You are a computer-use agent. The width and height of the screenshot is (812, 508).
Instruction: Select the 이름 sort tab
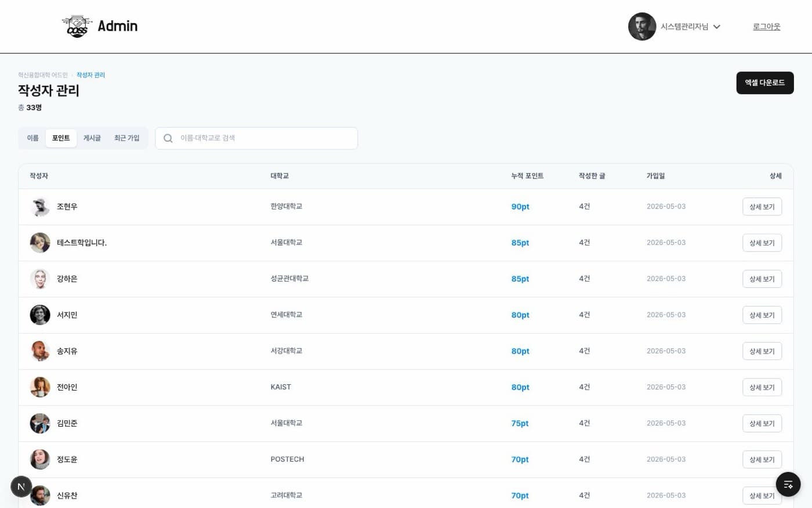pos(32,138)
